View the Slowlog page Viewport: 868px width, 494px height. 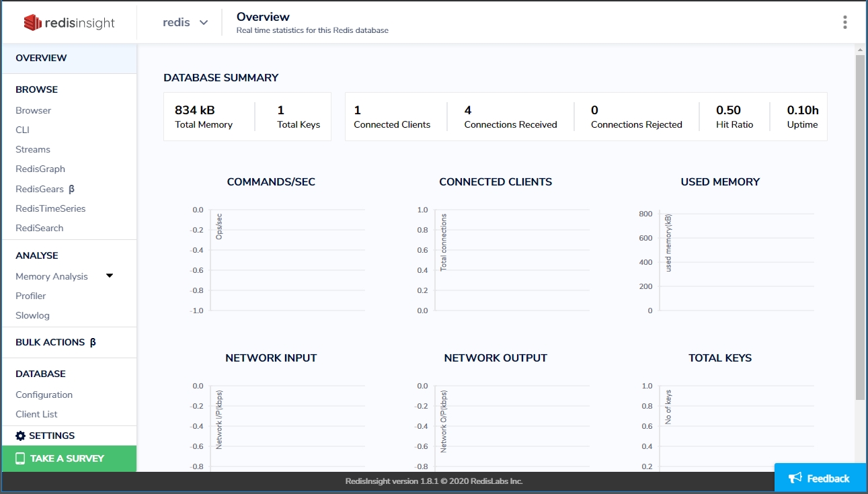click(32, 315)
